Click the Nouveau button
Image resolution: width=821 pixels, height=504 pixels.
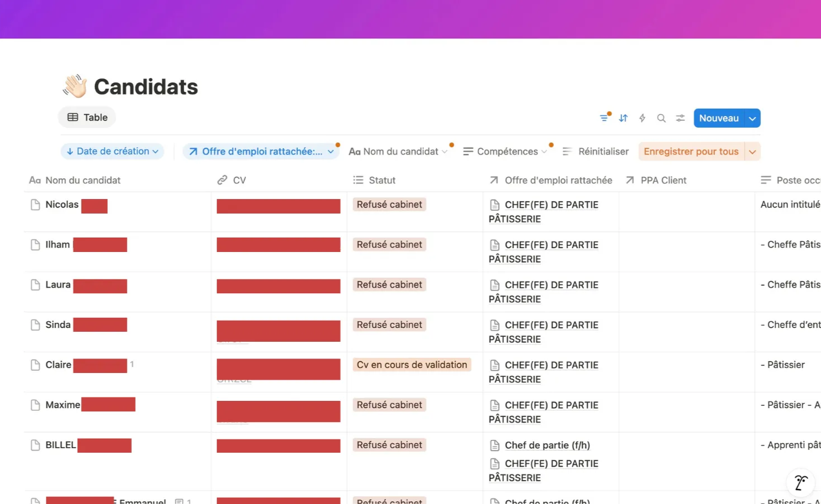(718, 118)
